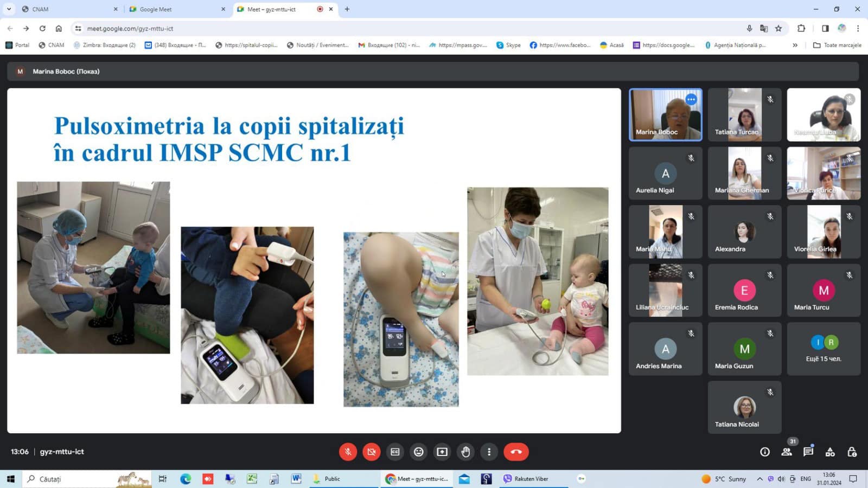Switch to the CNAM browser tab
The width and height of the screenshot is (868, 488).
(x=65, y=9)
